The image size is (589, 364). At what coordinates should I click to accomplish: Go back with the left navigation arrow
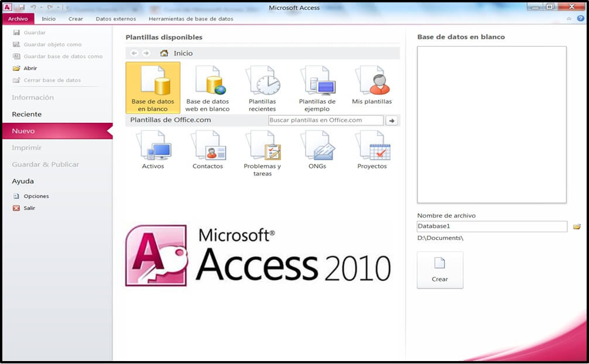coord(134,53)
